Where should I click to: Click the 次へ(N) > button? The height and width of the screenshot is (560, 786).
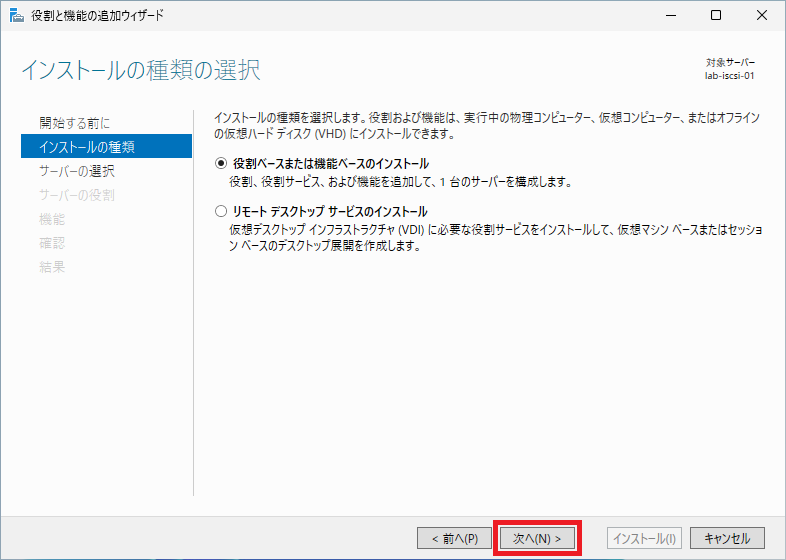[537, 538]
